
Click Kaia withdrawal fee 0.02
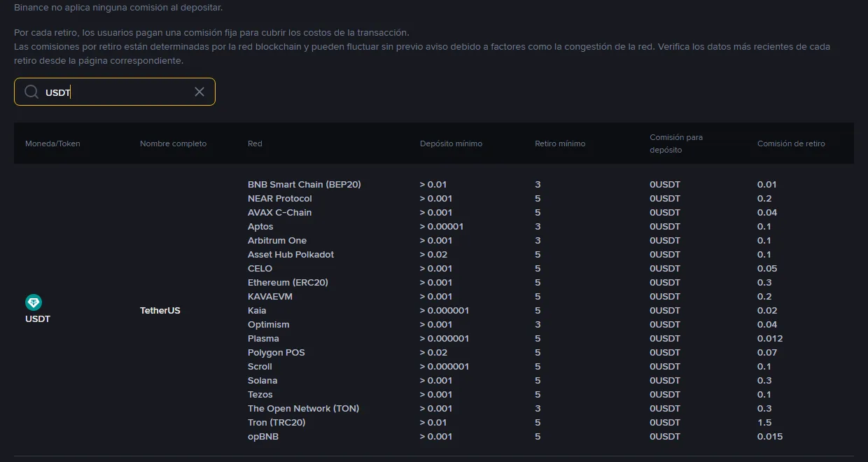[x=767, y=311]
